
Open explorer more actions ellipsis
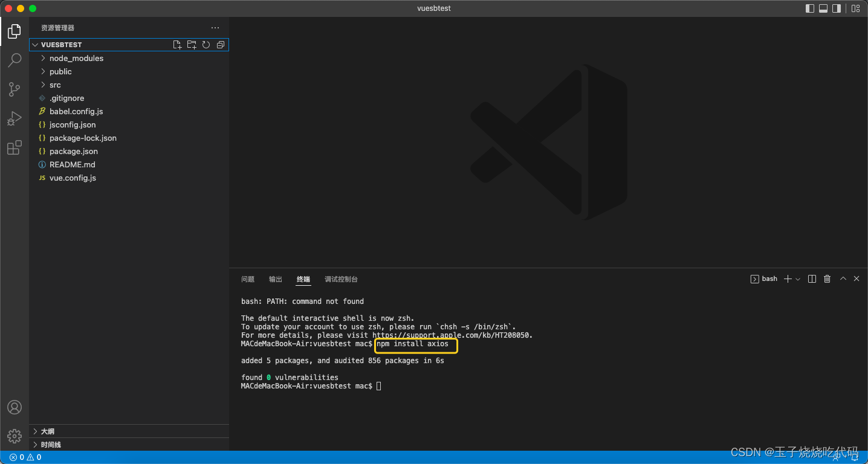pyautogui.click(x=215, y=28)
